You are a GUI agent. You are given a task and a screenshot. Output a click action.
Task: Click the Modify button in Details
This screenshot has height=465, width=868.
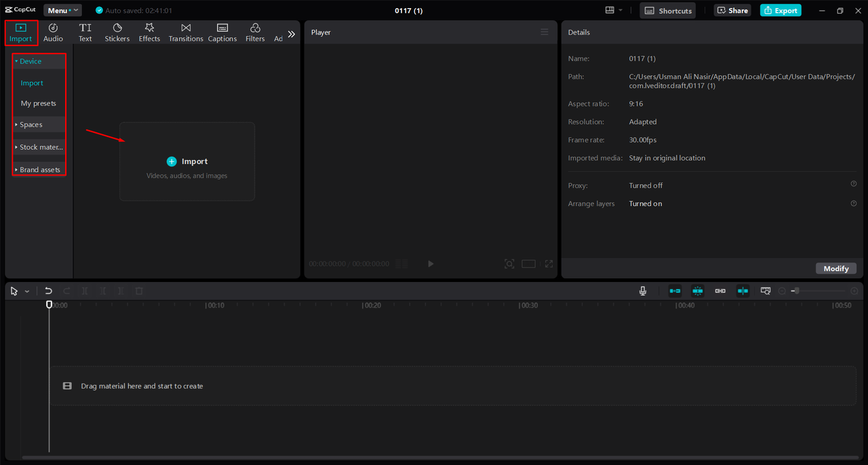[x=836, y=268]
